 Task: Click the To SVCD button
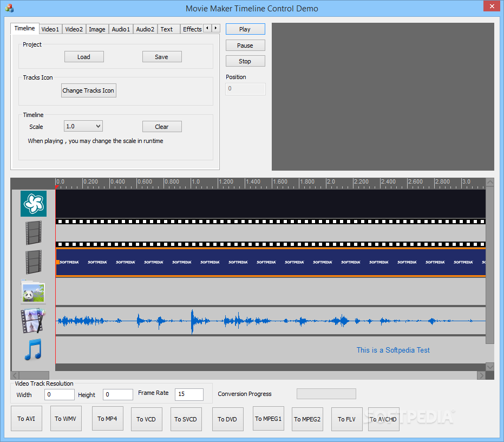(x=186, y=419)
